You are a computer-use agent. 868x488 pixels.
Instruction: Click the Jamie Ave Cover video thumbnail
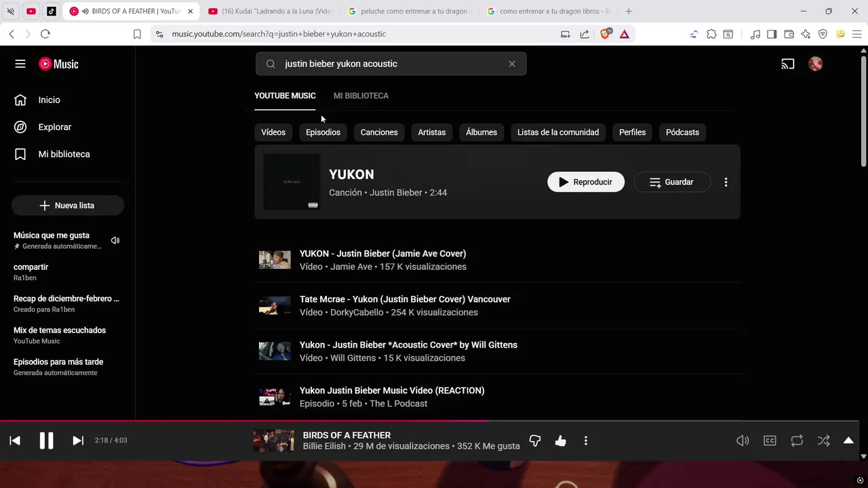(x=275, y=260)
